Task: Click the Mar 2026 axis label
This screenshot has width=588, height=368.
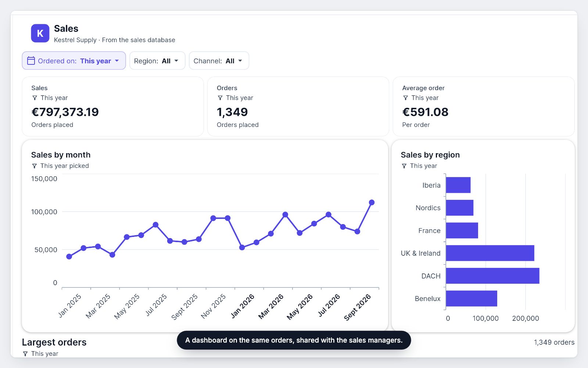Action: (271, 306)
